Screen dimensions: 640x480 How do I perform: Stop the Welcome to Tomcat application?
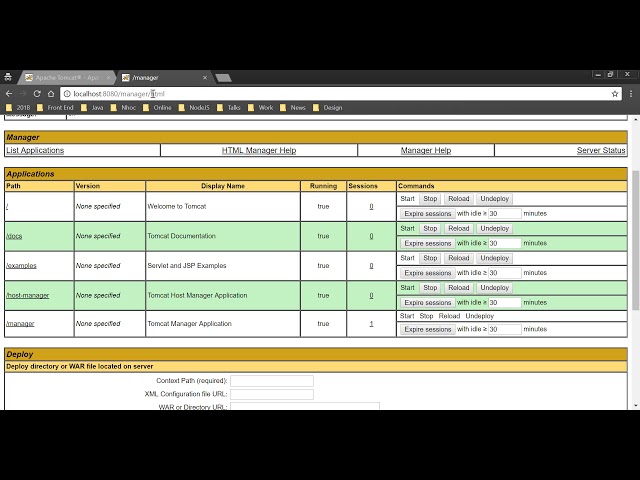coord(430,199)
